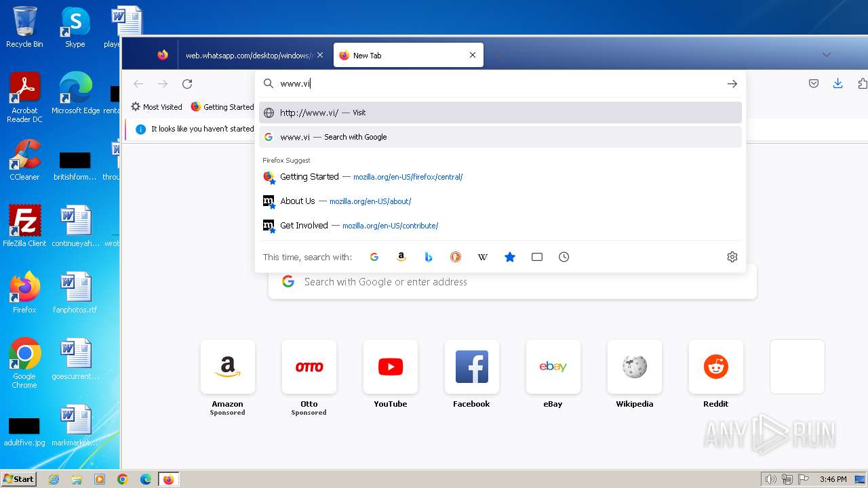Click the go arrow in address bar

pos(732,84)
